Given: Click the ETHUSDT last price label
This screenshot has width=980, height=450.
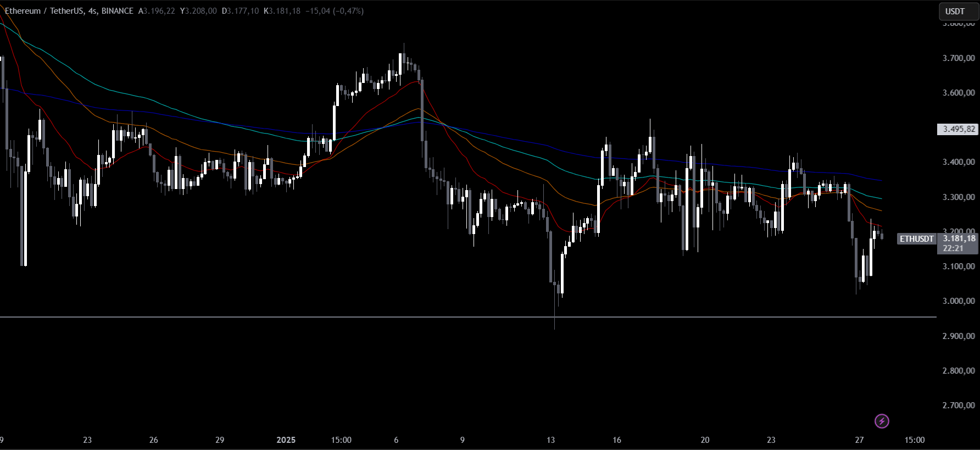Looking at the screenshot, I should [917, 238].
